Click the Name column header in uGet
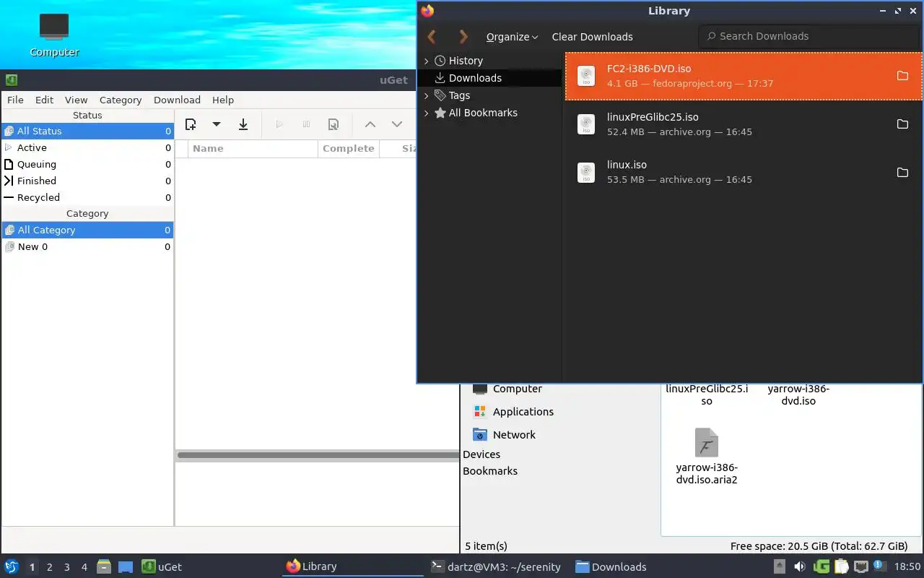The image size is (924, 578). point(253,148)
